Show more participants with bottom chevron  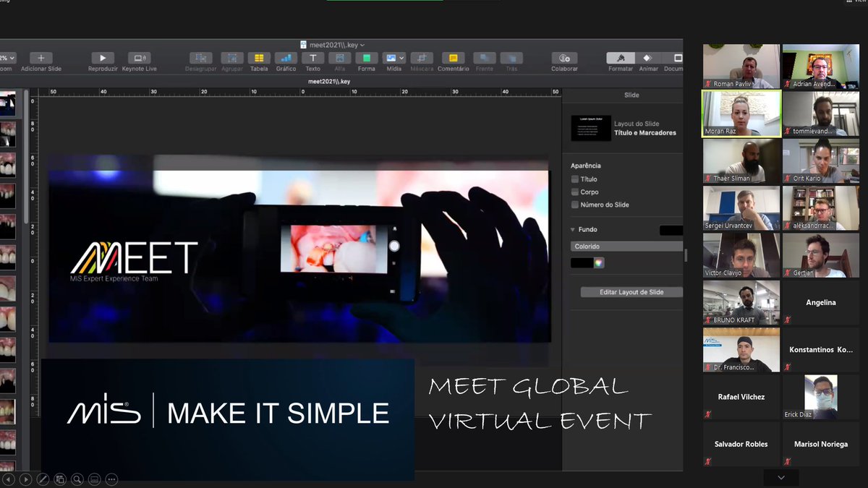[781, 478]
